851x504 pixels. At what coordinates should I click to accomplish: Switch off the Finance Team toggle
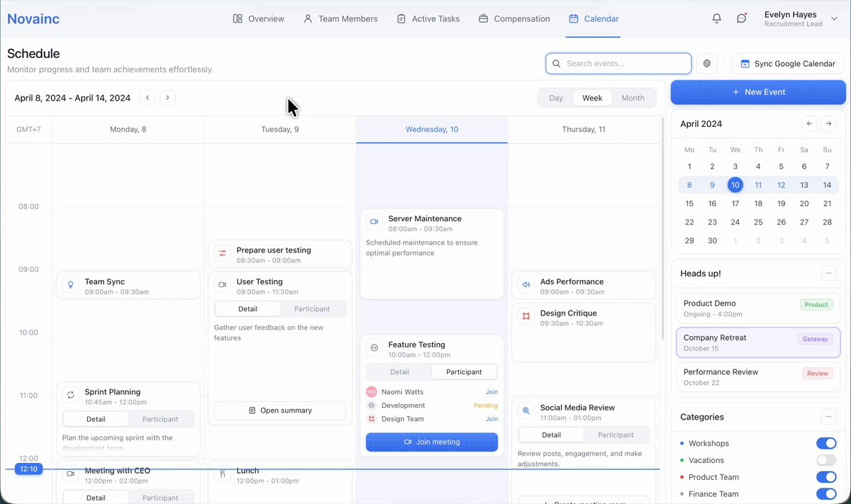coord(826,494)
